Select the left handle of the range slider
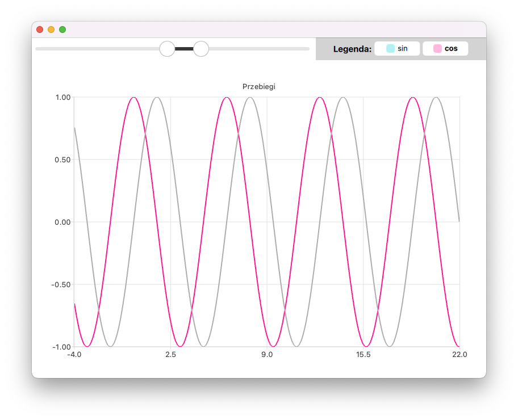 click(x=168, y=49)
